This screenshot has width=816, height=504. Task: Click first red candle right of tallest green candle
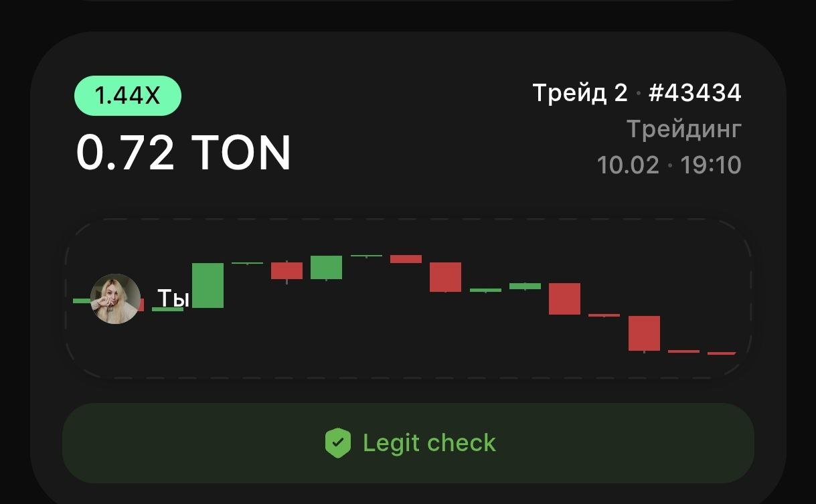(287, 270)
